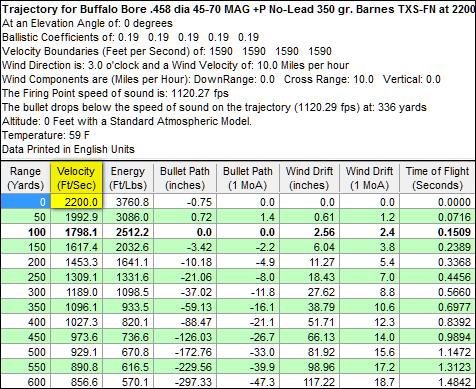
Task: Select the 600 yard range cell
Action: point(26,382)
